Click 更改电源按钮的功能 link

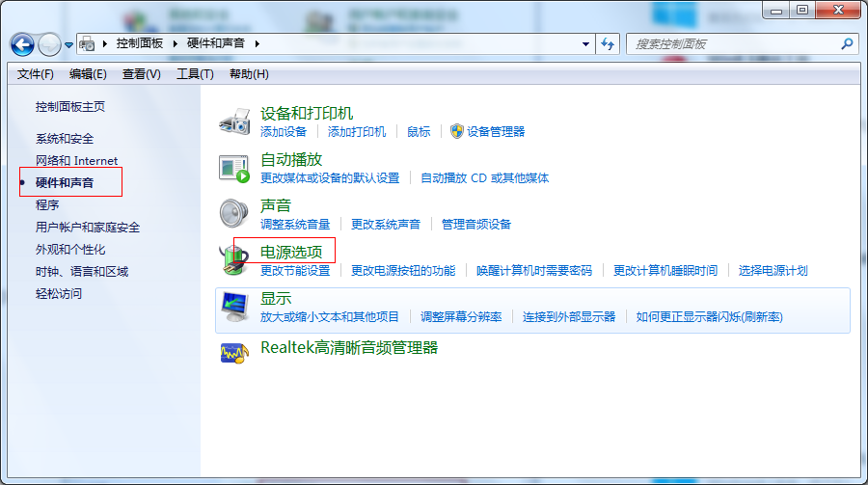(x=403, y=270)
